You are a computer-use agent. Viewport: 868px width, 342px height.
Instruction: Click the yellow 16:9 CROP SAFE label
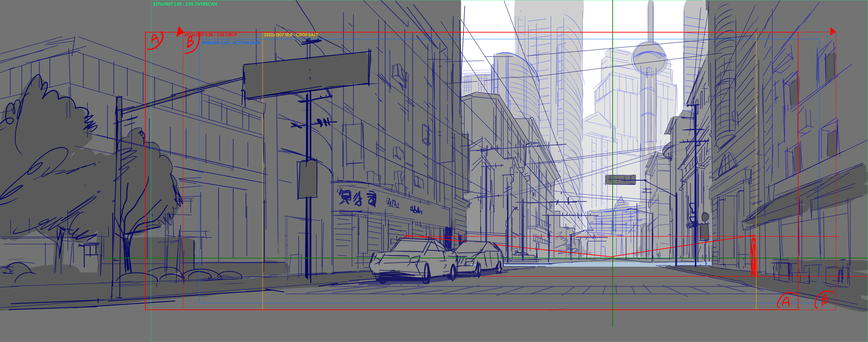point(291,35)
